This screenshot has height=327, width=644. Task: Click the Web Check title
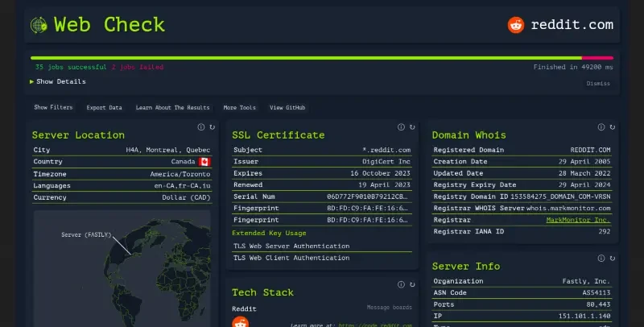click(109, 25)
